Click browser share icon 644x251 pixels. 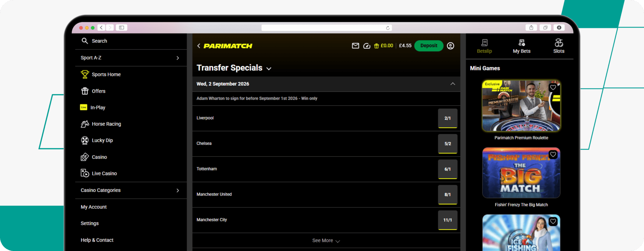531,28
